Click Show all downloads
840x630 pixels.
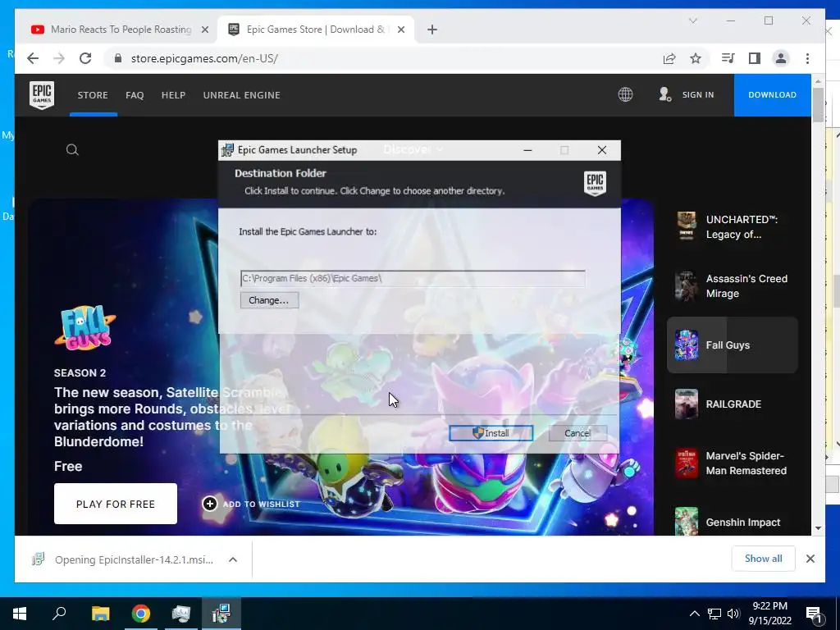763,558
